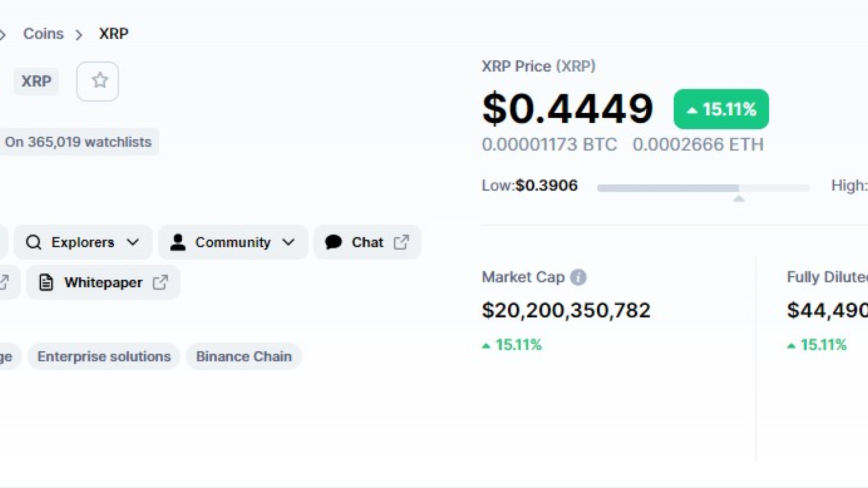Select the Binance Chain tag

tap(244, 356)
